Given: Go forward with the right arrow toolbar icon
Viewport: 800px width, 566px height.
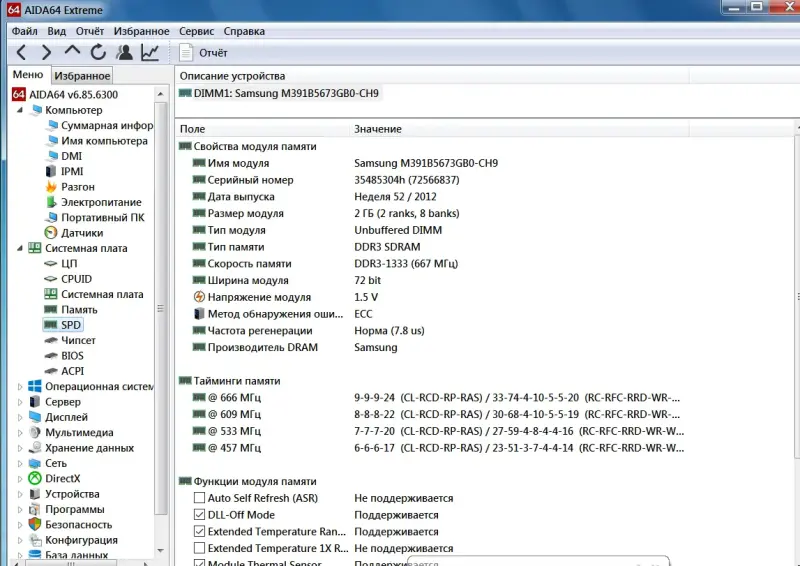Looking at the screenshot, I should tap(46, 52).
